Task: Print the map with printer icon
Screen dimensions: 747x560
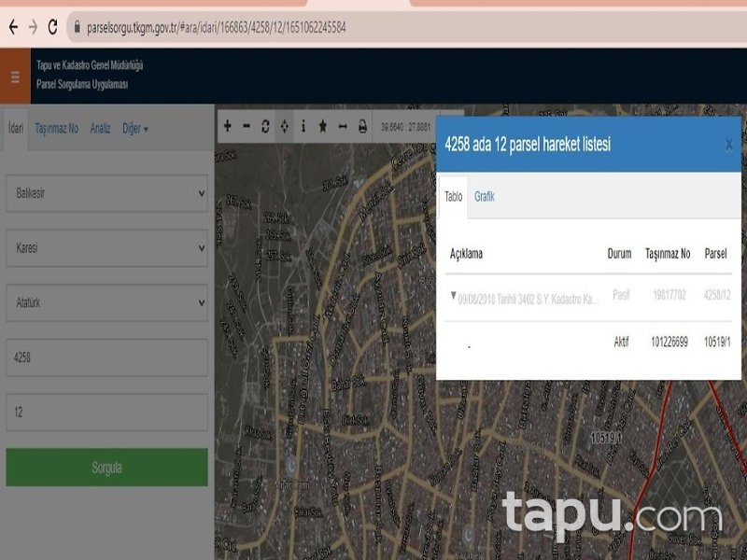Action: 362,126
